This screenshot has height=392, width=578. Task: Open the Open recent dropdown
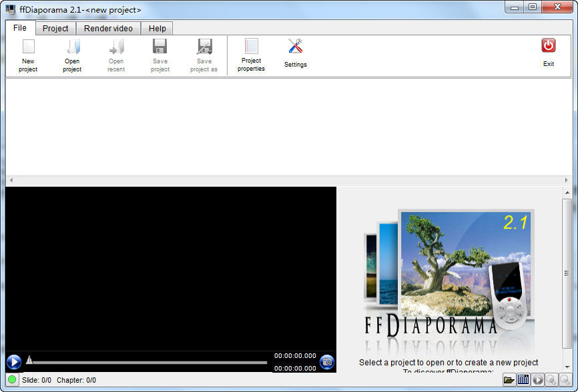pyautogui.click(x=116, y=47)
